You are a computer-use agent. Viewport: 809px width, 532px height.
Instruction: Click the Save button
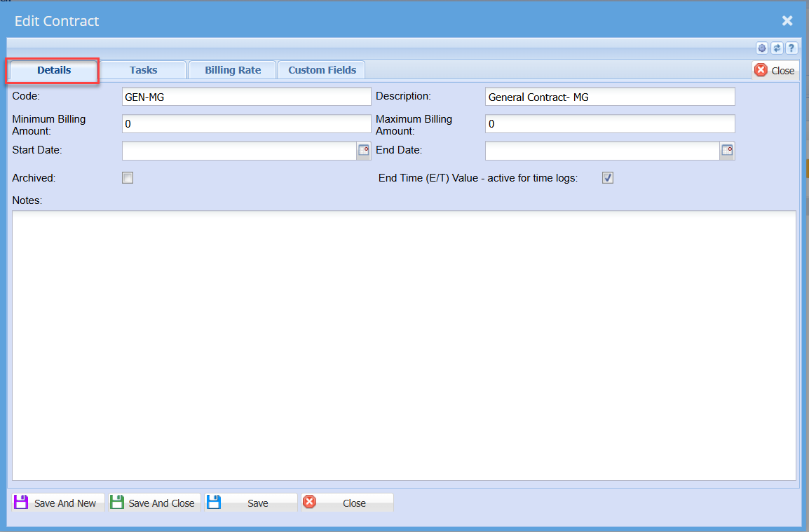click(251, 503)
